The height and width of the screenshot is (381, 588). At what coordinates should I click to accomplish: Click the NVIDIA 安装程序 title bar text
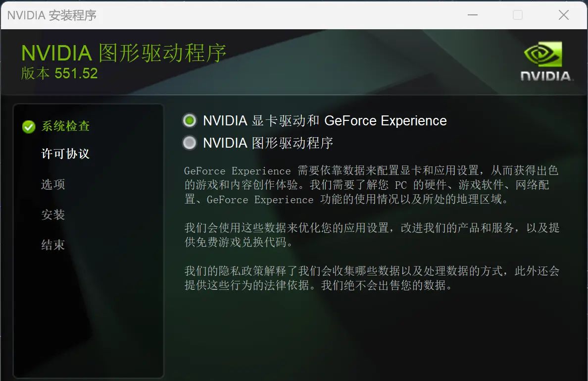point(52,15)
